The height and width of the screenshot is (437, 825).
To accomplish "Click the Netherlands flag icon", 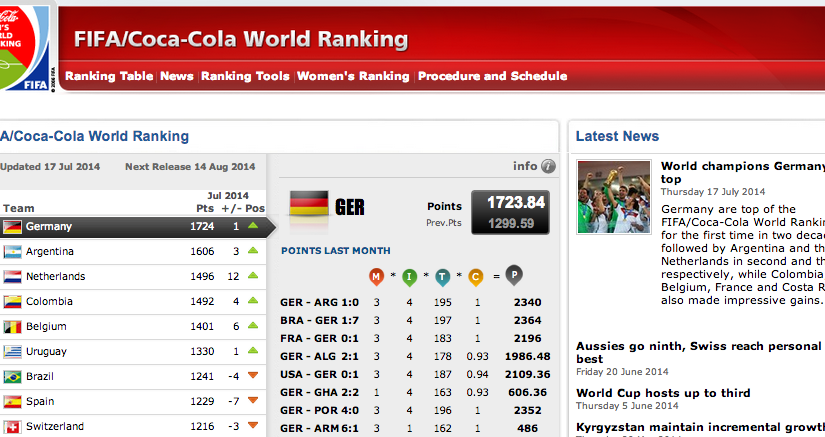I will coord(12,277).
